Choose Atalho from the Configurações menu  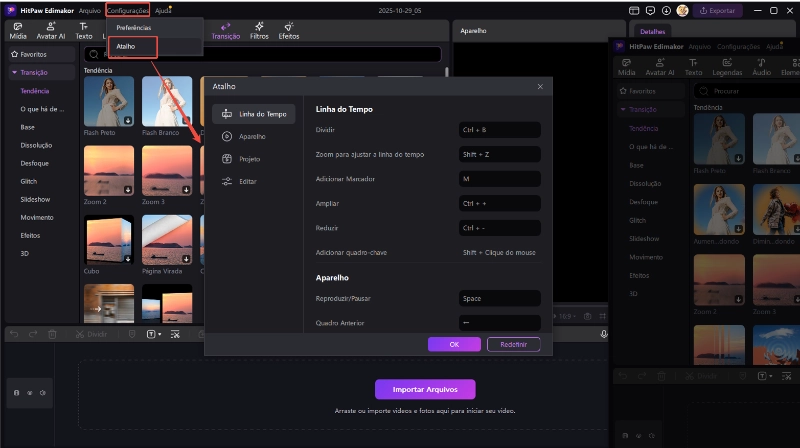[x=126, y=46]
